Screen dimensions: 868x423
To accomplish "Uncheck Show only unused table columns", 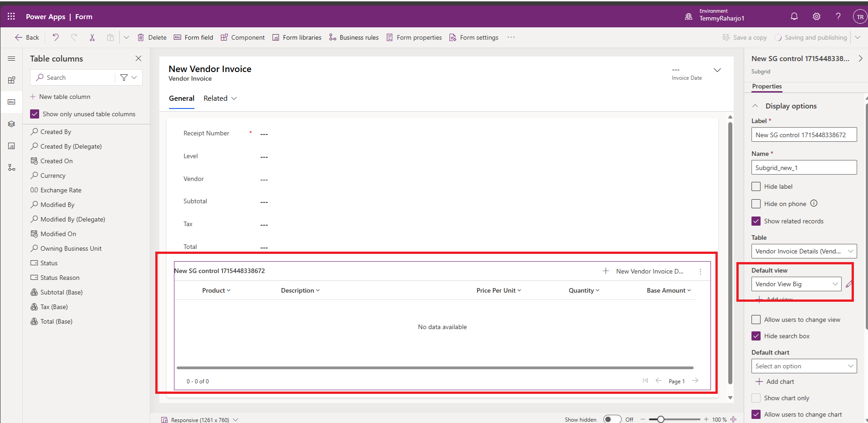I will pos(35,114).
